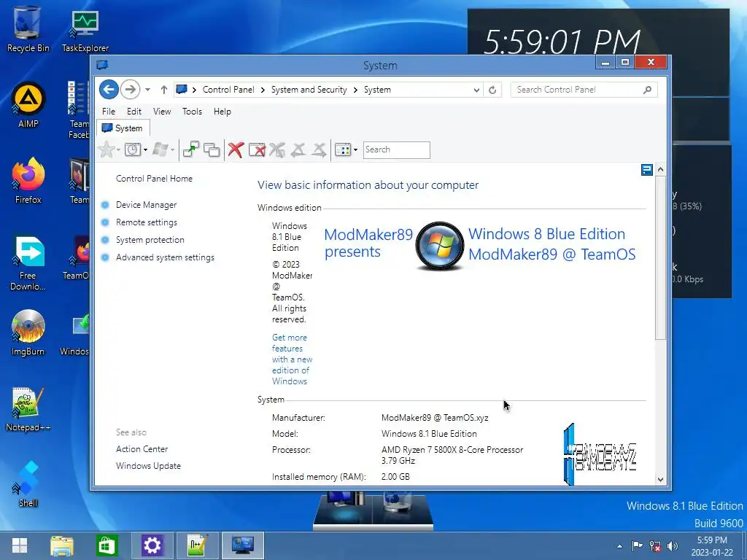The image size is (747, 560).
Task: Click the Action Center flag tray icon
Action: click(x=637, y=546)
